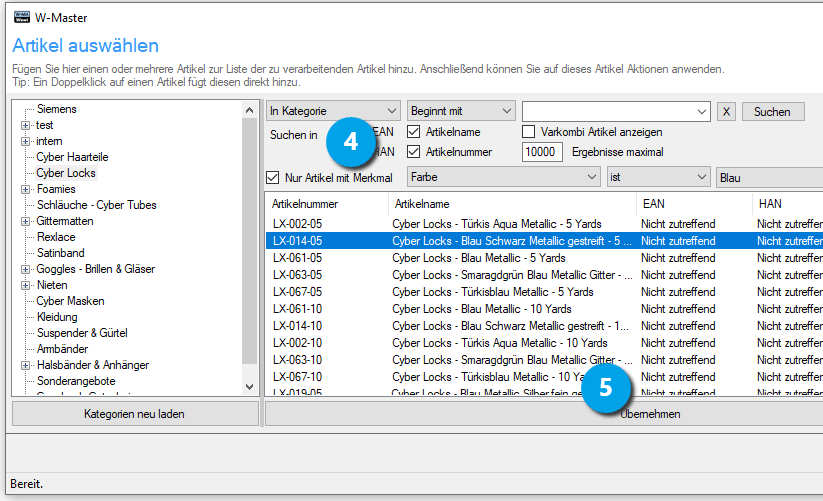Select Suspender & Gürtel category
This screenshot has height=501, width=823.
coord(82,333)
